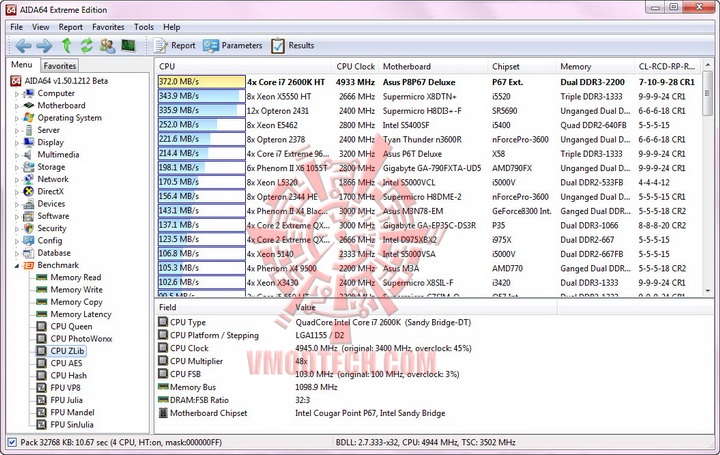Image resolution: width=720 pixels, height=455 pixels.
Task: Select the Devices tree icon
Action: click(29, 203)
